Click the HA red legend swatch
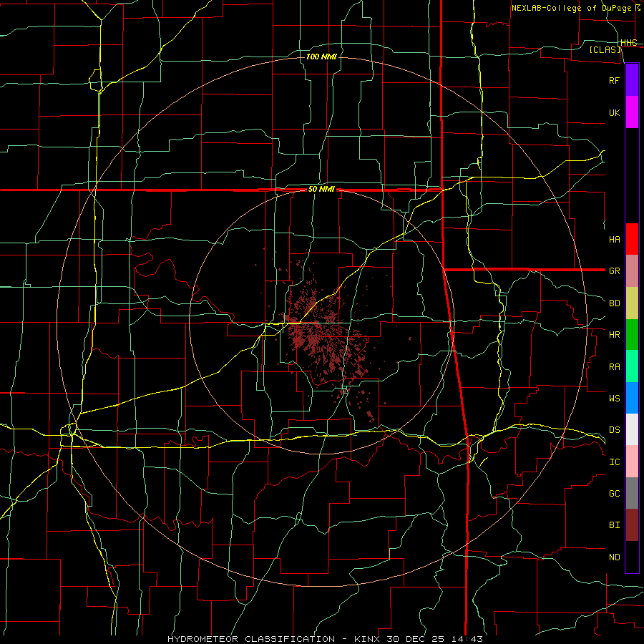The height and width of the screenshot is (644, 644). coord(632,239)
